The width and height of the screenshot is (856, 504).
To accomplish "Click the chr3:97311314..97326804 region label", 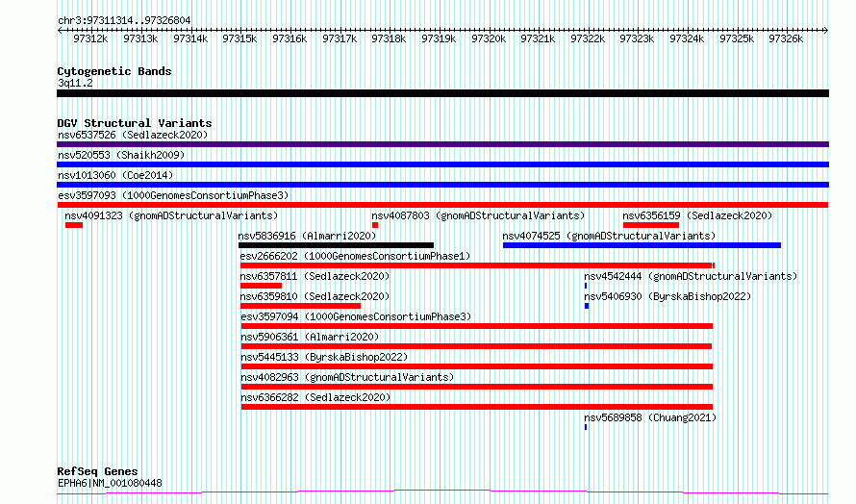I will [x=124, y=21].
